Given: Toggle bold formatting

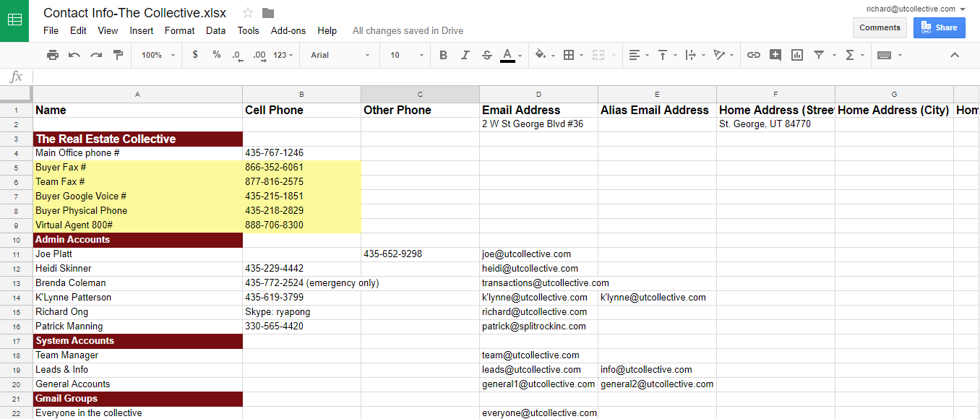Looking at the screenshot, I should click(444, 55).
